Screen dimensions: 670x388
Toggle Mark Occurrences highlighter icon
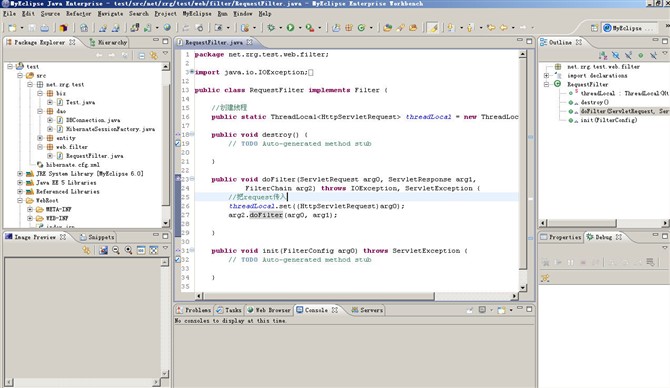point(433,28)
